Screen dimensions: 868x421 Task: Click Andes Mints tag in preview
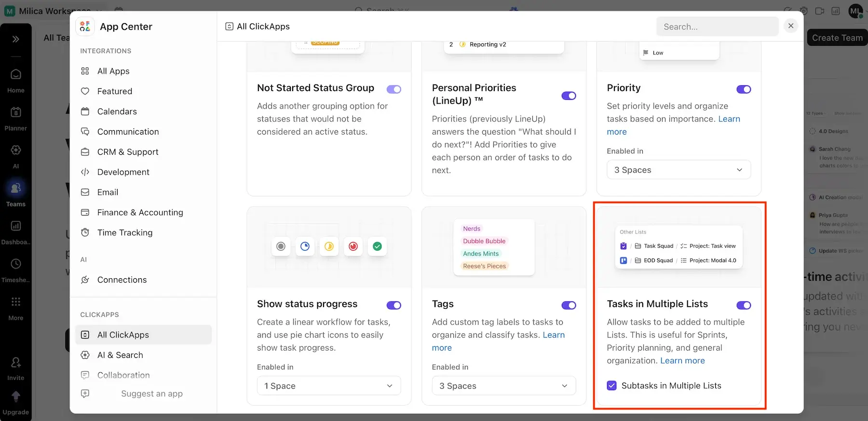(x=481, y=254)
